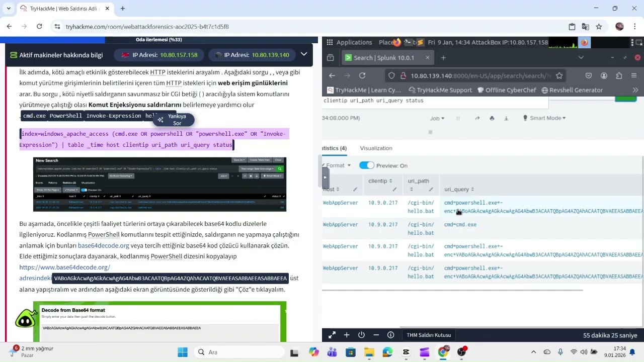644x362 pixels.
Task: Open the Offline CyberChef bookmark
Action: pos(507,90)
